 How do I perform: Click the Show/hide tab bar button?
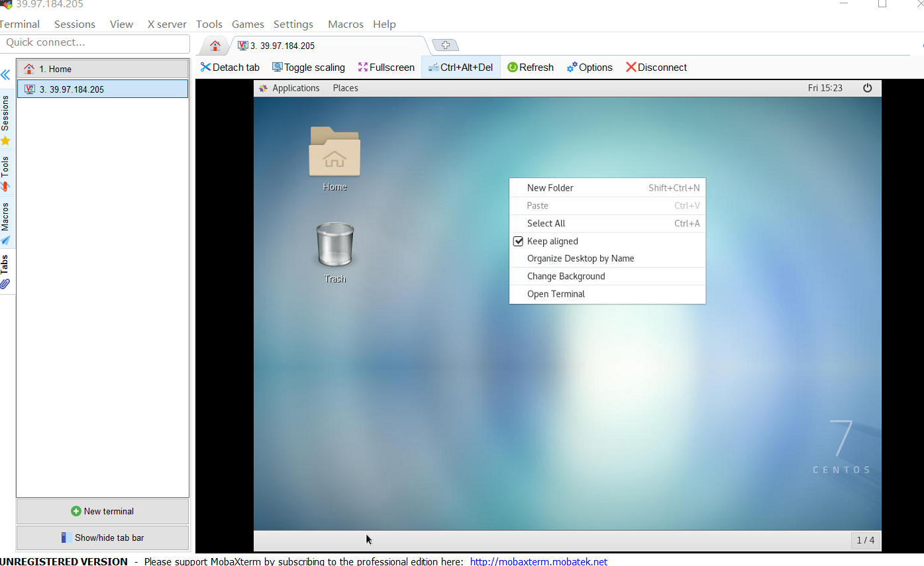tap(103, 538)
